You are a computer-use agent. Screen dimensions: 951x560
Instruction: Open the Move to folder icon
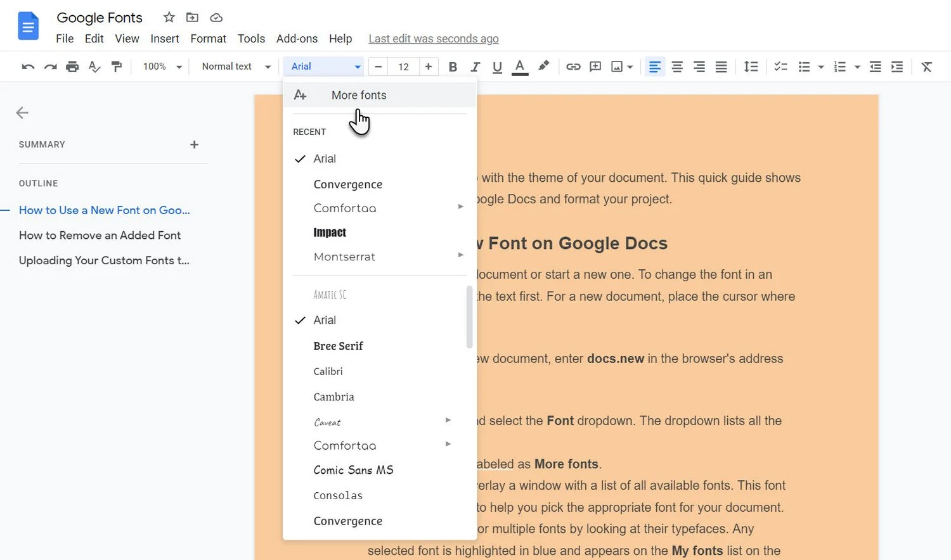192,18
